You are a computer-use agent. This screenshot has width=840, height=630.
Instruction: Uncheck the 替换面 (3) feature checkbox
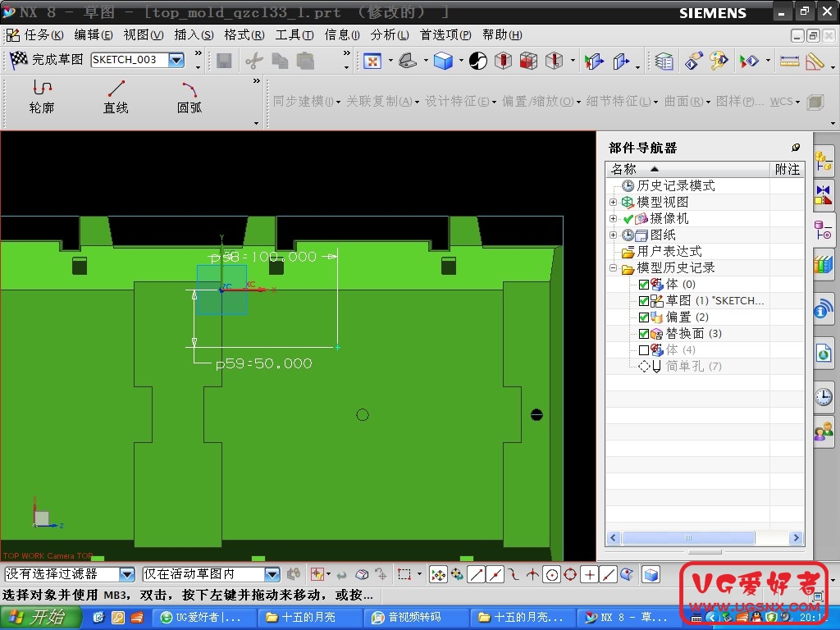click(644, 334)
